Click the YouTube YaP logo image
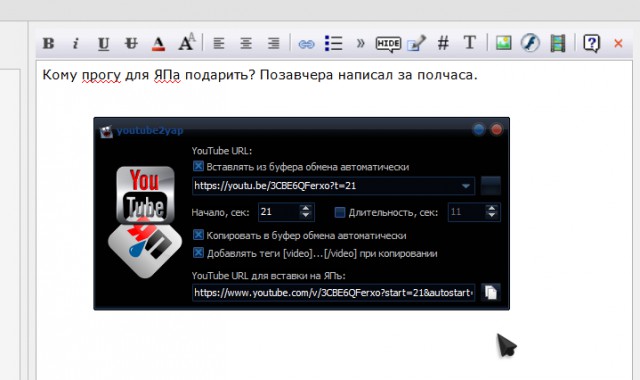The width and height of the screenshot is (640, 380). 145,222
